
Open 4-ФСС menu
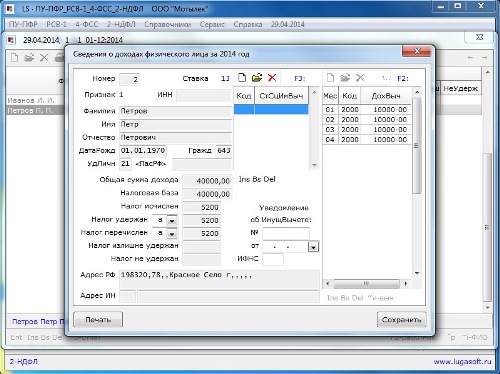click(87, 24)
